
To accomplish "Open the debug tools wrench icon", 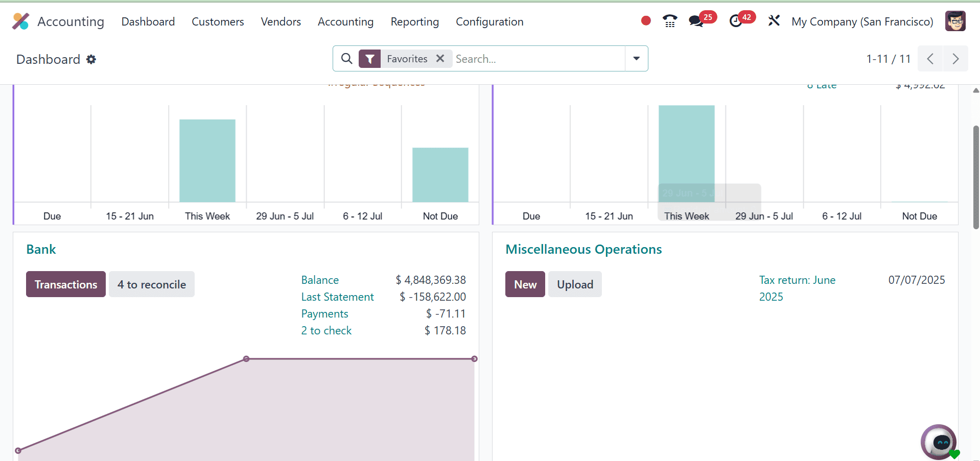I will [x=774, y=20].
